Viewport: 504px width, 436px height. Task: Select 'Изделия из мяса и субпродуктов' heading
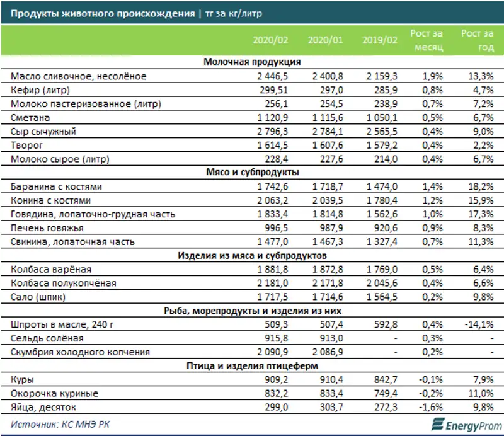252,255
